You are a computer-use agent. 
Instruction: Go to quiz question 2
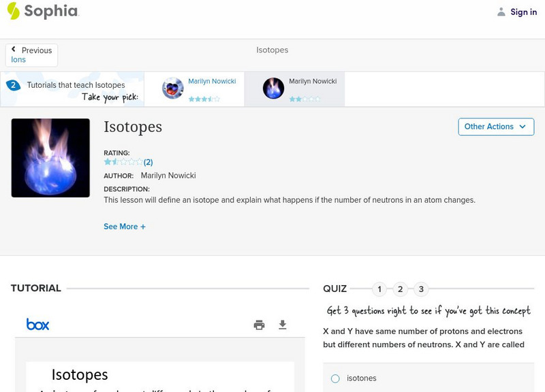click(x=401, y=289)
